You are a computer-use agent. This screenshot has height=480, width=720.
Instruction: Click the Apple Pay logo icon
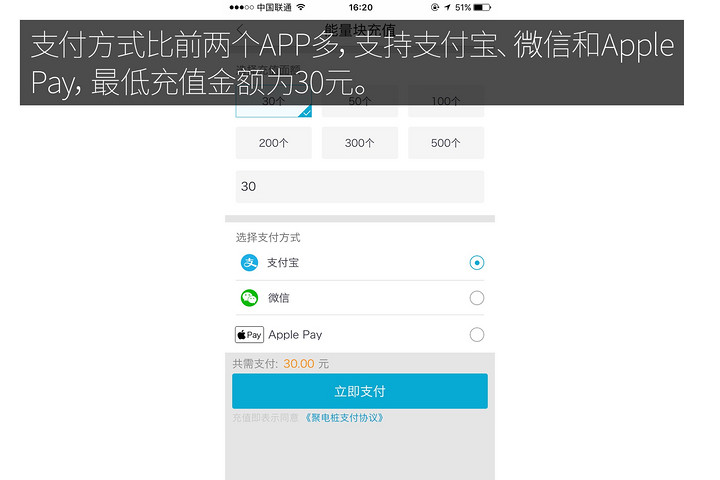(249, 334)
